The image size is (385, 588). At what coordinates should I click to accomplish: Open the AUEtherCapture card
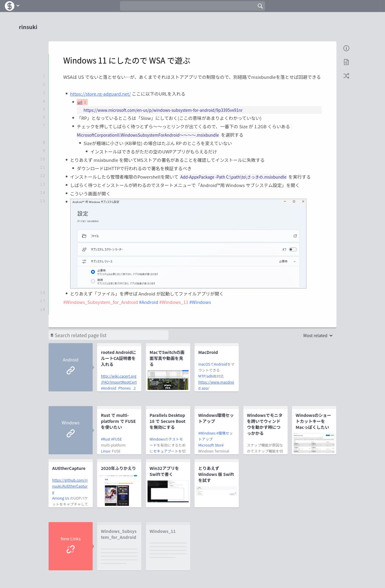70,483
